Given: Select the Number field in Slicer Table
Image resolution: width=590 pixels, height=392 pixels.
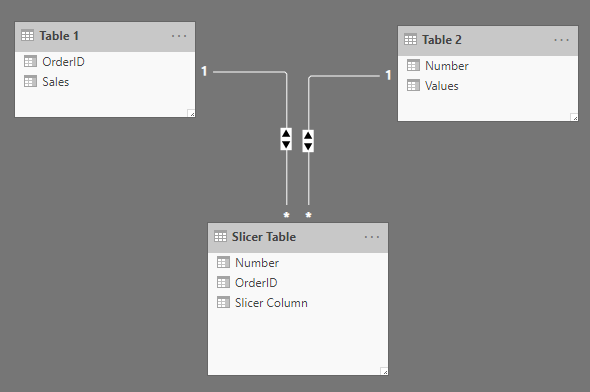Looking at the screenshot, I should pyautogui.click(x=298, y=263).
